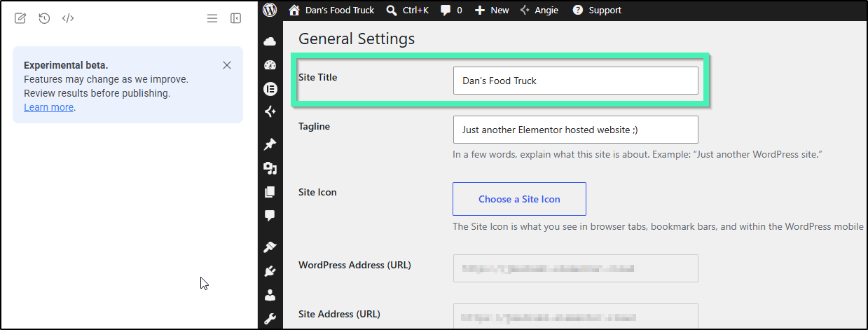Click the Tagline label
The height and width of the screenshot is (330, 868).
pos(315,126)
